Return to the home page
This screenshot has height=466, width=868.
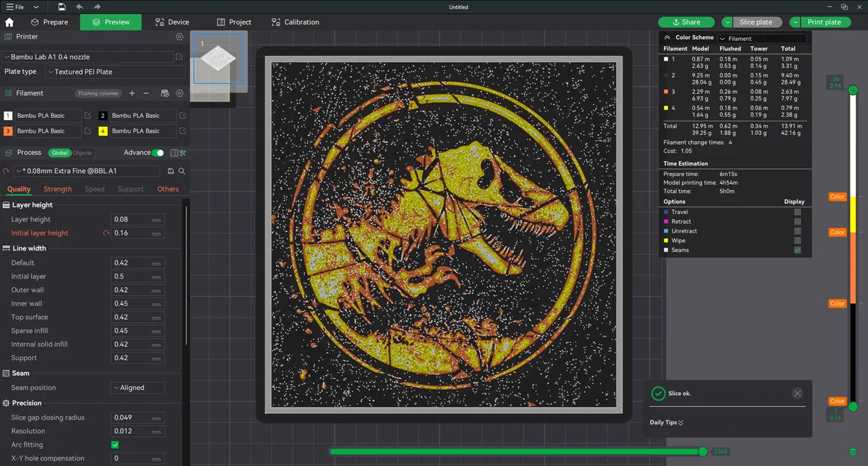(x=9, y=22)
